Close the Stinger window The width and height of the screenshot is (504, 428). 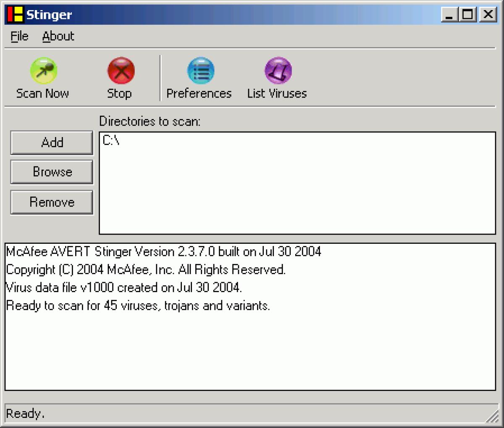488,15
